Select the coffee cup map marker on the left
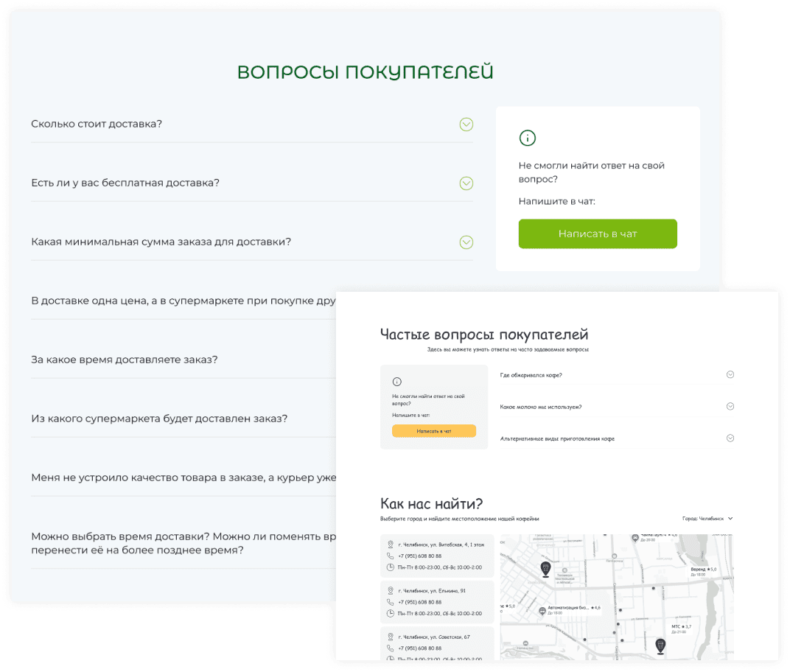 [x=545, y=568]
